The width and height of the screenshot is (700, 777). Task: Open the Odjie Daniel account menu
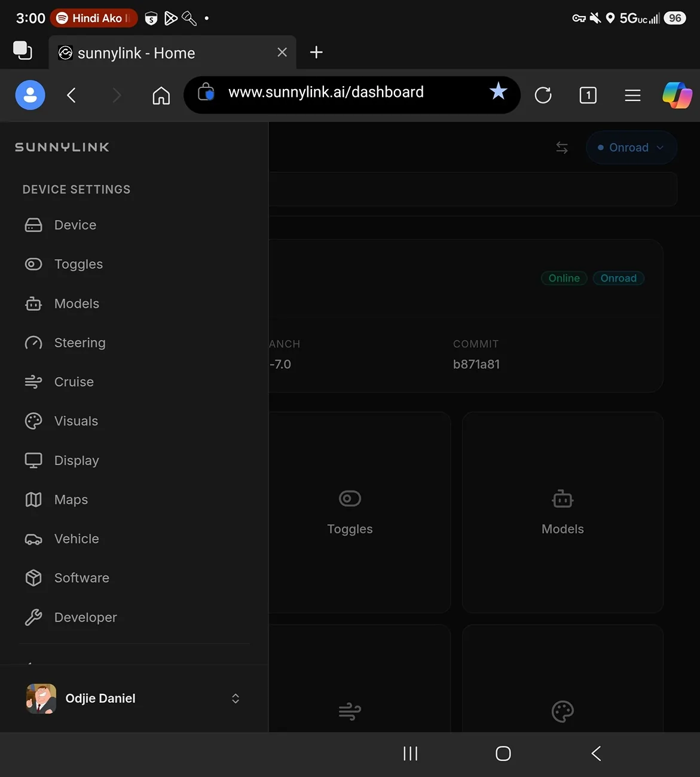pyautogui.click(x=134, y=699)
